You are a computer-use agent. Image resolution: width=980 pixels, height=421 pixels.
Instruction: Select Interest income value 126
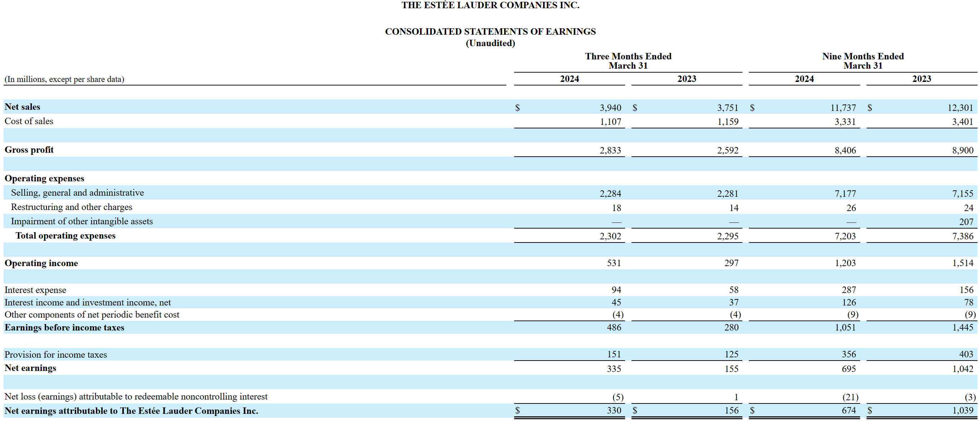click(849, 303)
